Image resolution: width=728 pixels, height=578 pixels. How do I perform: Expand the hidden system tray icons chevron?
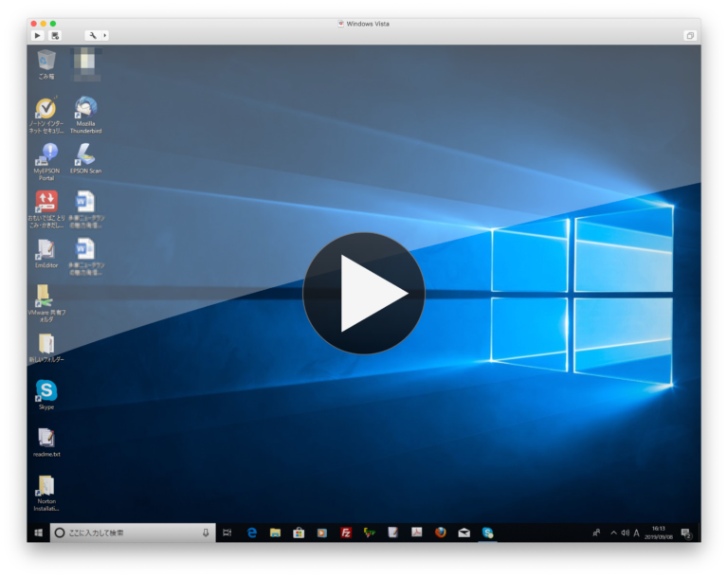613,533
